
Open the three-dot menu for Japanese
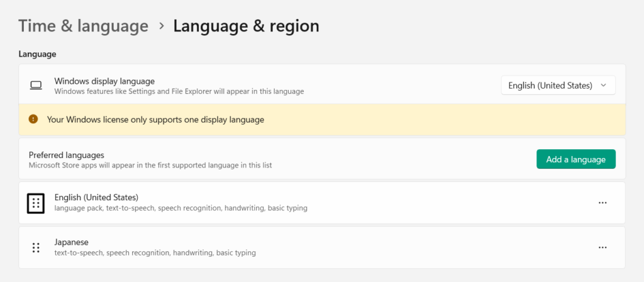coord(602,247)
